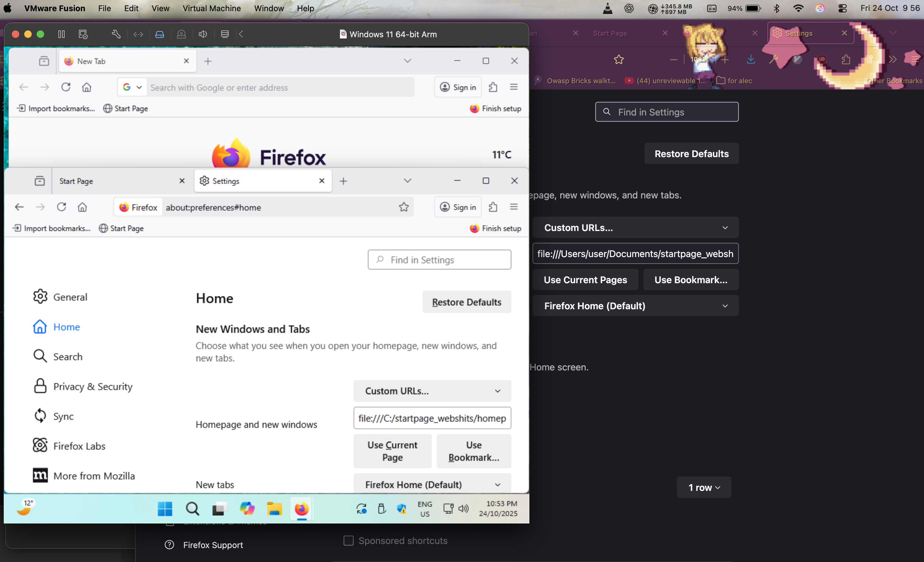Reload the about:preferences page in Firefox
Image resolution: width=924 pixels, height=562 pixels.
pyautogui.click(x=62, y=207)
